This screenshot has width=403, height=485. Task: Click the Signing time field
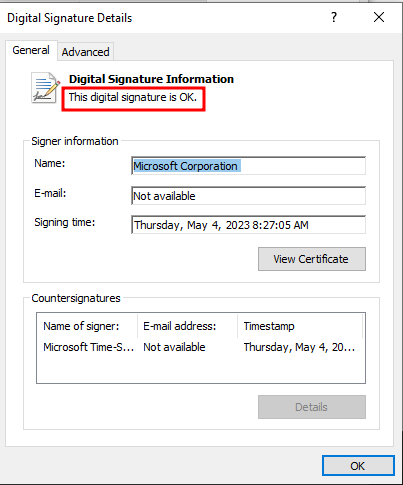pos(248,225)
